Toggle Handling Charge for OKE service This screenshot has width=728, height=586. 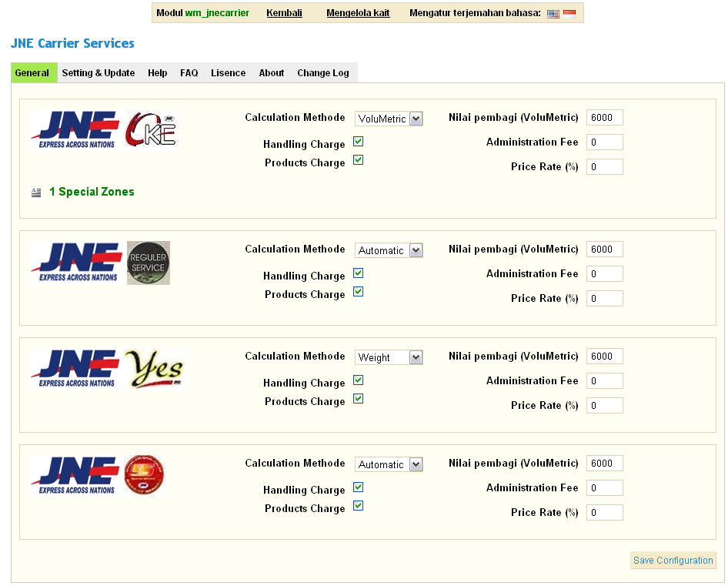[358, 141]
